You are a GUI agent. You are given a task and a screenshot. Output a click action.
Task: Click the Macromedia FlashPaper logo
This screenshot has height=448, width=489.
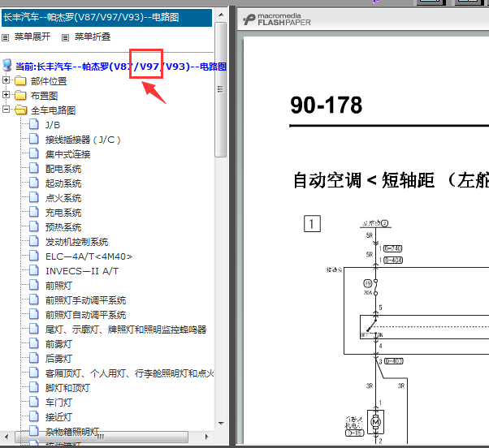tap(277, 19)
